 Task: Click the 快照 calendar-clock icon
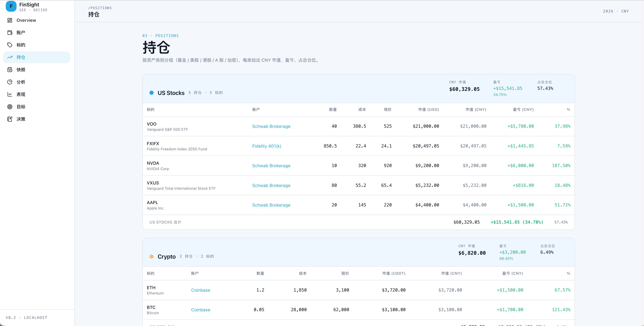coord(10,70)
